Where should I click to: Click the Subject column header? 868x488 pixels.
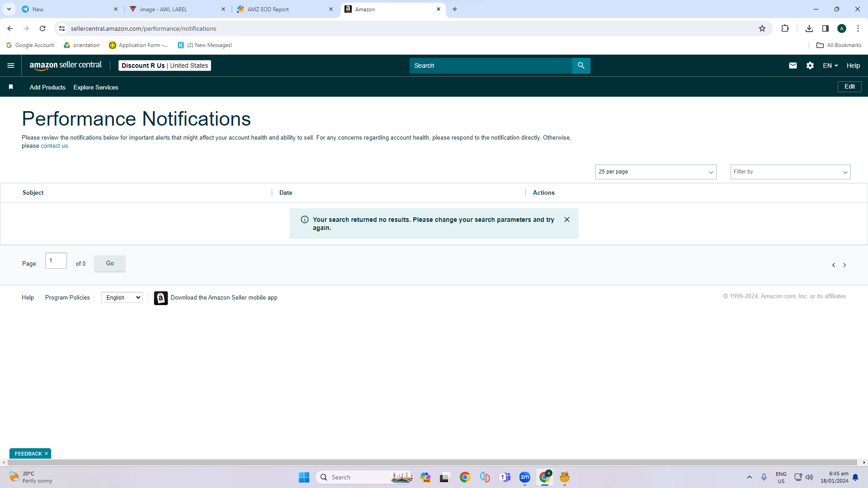click(x=33, y=192)
